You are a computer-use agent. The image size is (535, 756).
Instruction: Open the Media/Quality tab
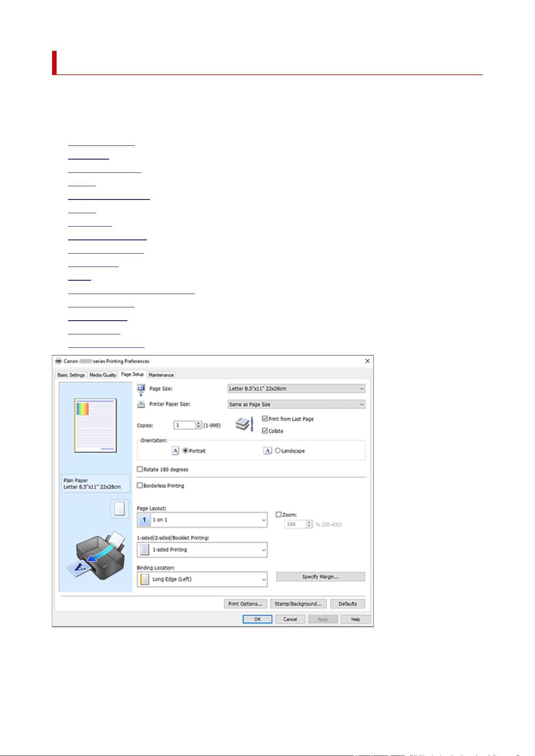click(103, 375)
